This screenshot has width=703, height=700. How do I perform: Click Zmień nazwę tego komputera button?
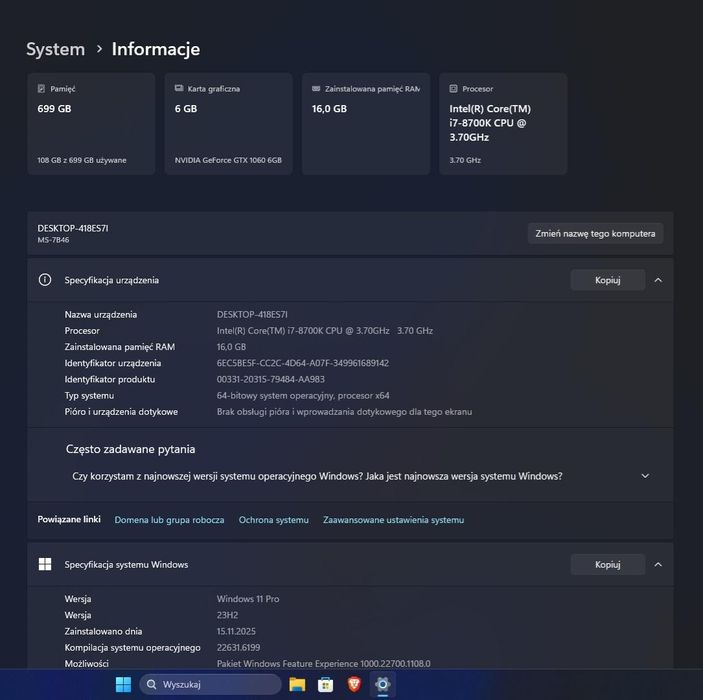coord(595,234)
